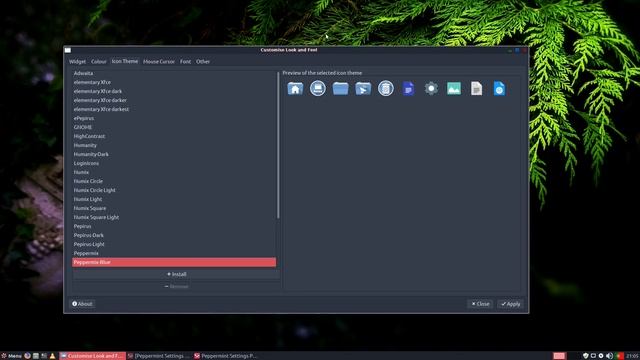Select the Papirus icon theme
Image resolution: width=640 pixels, height=360 pixels.
(174, 226)
